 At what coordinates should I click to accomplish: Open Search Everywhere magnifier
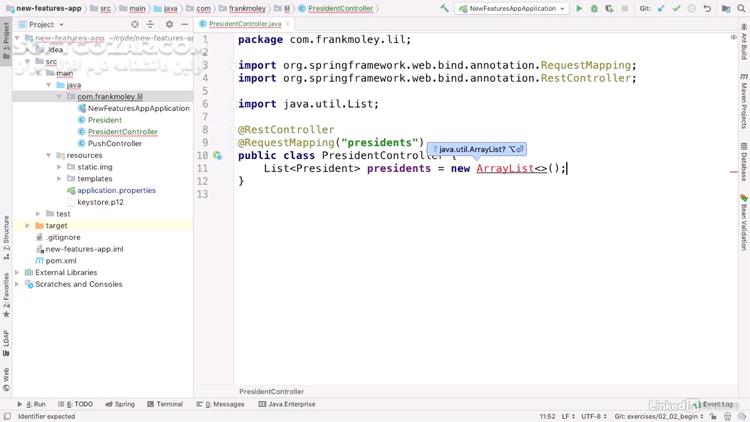(741, 8)
